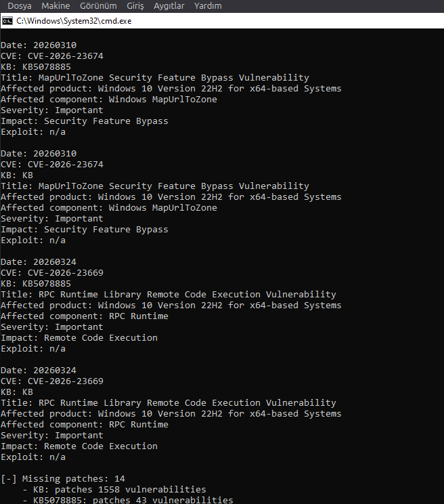Click the last Impact: Remote Code Execution line

tap(79, 446)
